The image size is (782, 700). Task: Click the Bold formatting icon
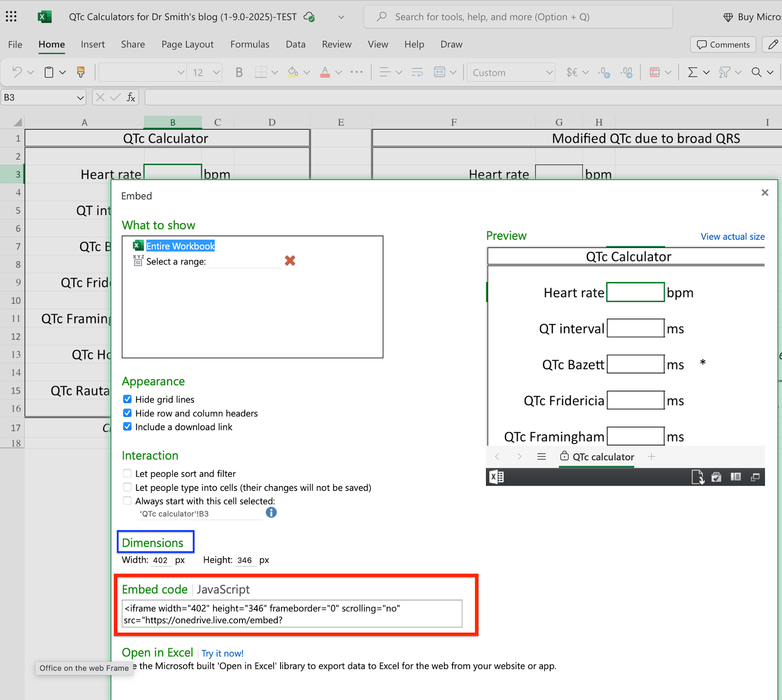click(239, 72)
